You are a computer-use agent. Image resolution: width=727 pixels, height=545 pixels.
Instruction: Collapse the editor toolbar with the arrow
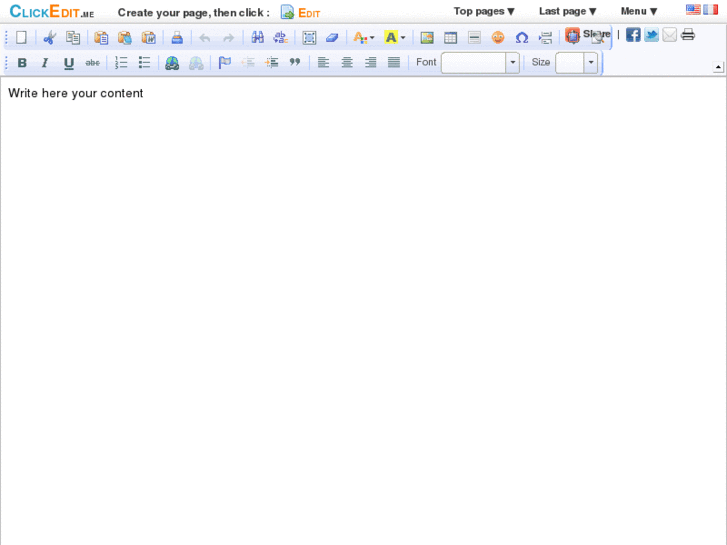coord(718,67)
